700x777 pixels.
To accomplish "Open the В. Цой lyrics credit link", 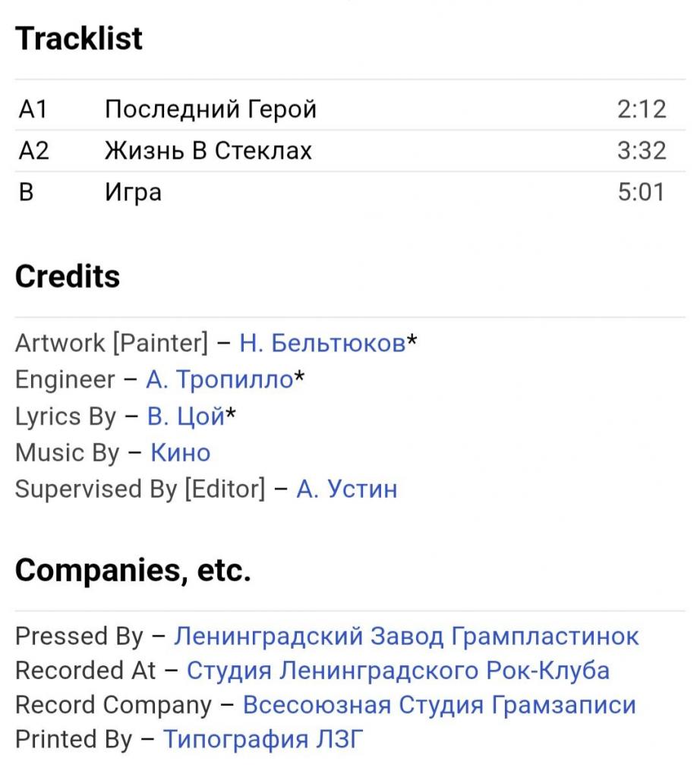I will (186, 417).
